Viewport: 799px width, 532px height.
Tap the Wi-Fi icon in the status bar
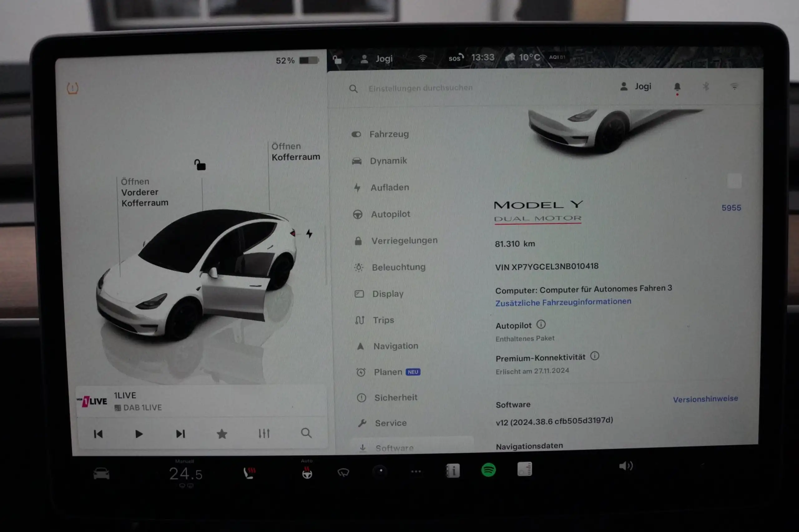(x=422, y=58)
